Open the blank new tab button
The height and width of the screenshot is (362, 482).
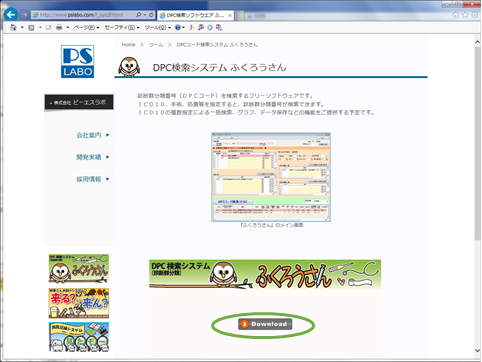click(240, 15)
